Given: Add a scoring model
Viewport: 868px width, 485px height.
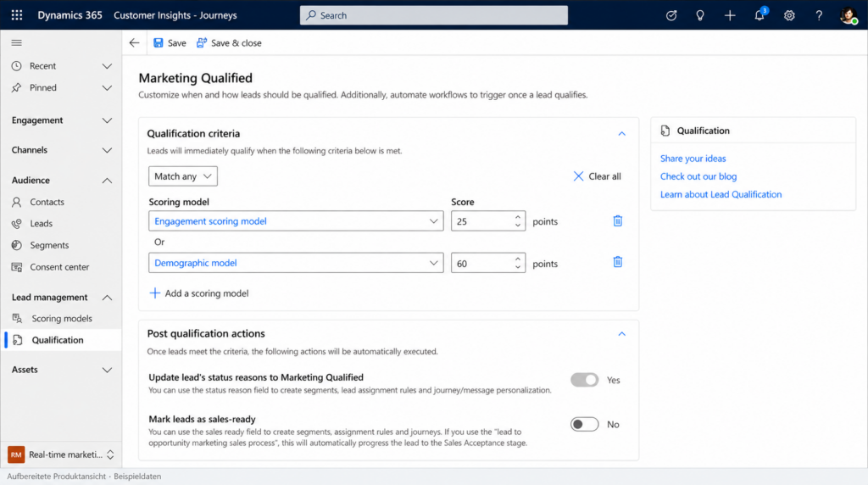Looking at the screenshot, I should 199,293.
